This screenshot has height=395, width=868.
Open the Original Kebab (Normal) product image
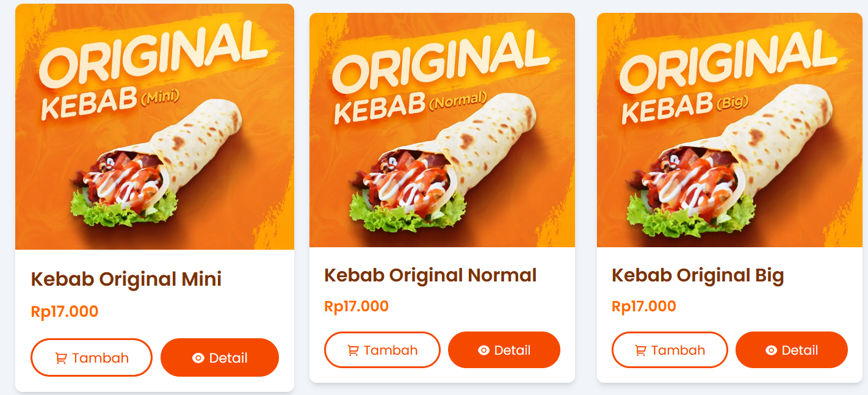[442, 131]
